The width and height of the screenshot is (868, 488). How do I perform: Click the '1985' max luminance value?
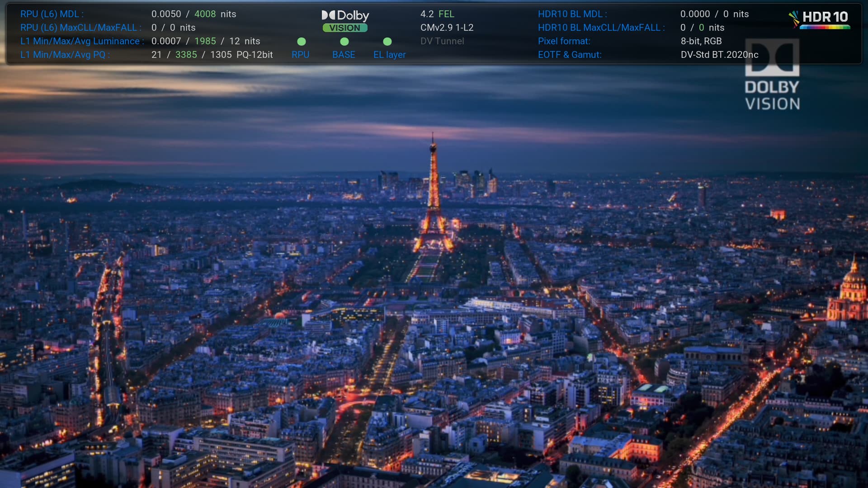tap(205, 41)
